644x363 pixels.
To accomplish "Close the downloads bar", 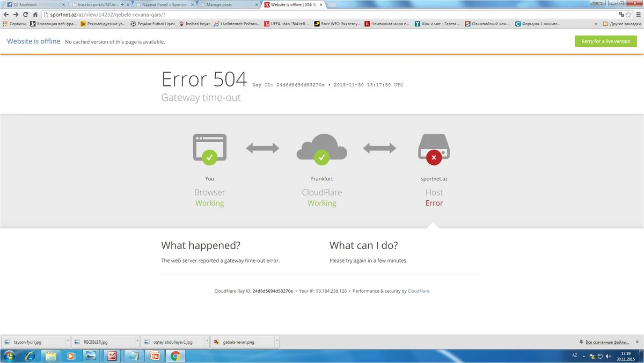I will (638, 342).
